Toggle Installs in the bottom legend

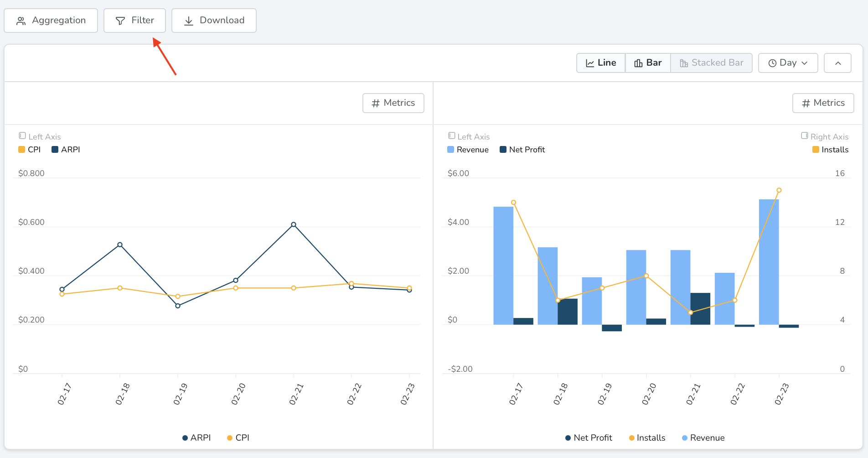(x=647, y=438)
